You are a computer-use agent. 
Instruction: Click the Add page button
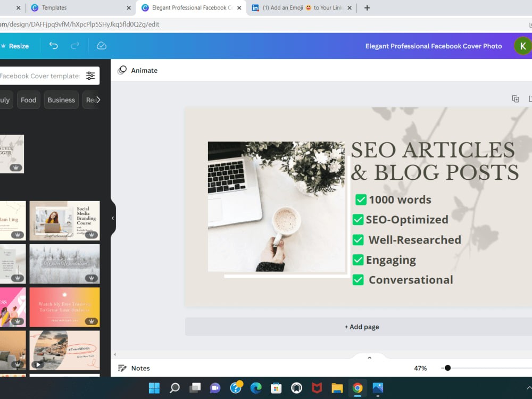pos(361,327)
